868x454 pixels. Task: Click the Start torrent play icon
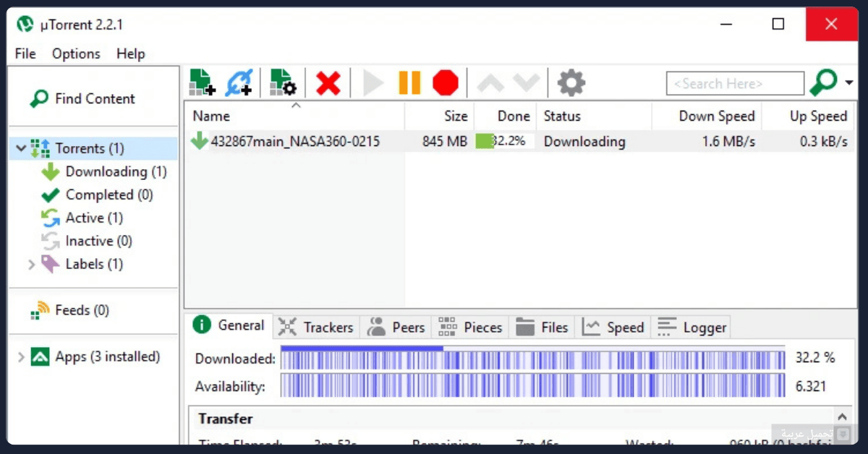click(x=373, y=83)
